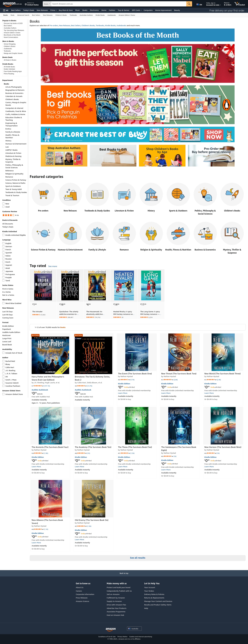
Task: Select Religion & Spirituality hands icon
Action: (151, 233)
